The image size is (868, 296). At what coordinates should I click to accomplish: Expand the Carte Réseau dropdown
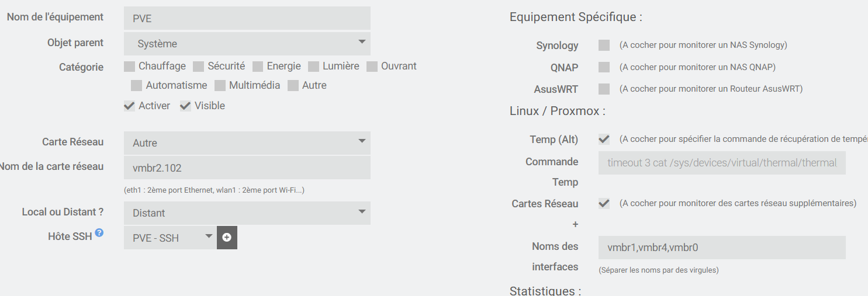click(247, 143)
